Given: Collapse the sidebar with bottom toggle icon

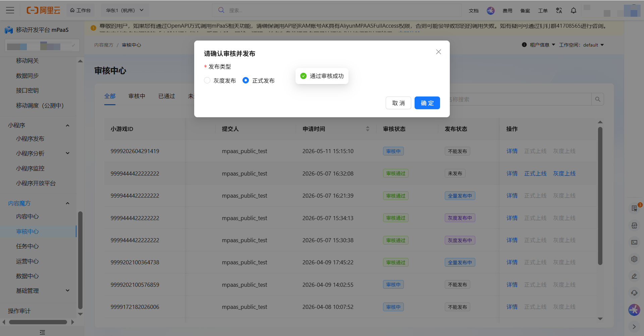Looking at the screenshot, I should pyautogui.click(x=42, y=332).
